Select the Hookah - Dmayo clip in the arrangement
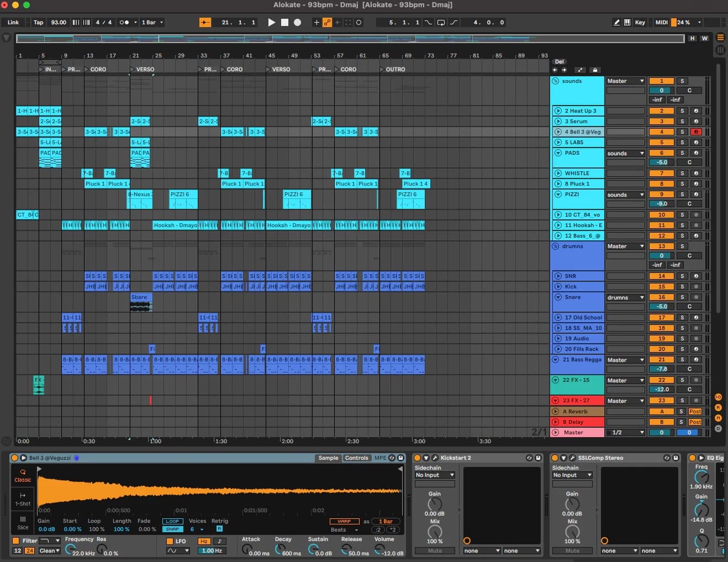 coord(176,225)
